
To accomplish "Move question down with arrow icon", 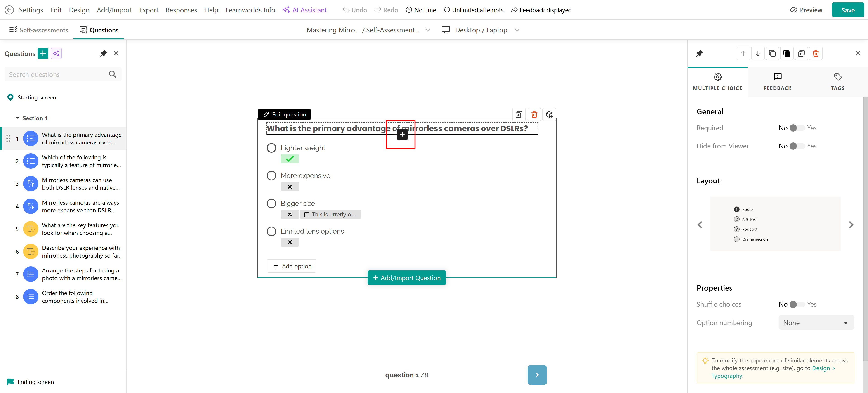I will pos(757,53).
